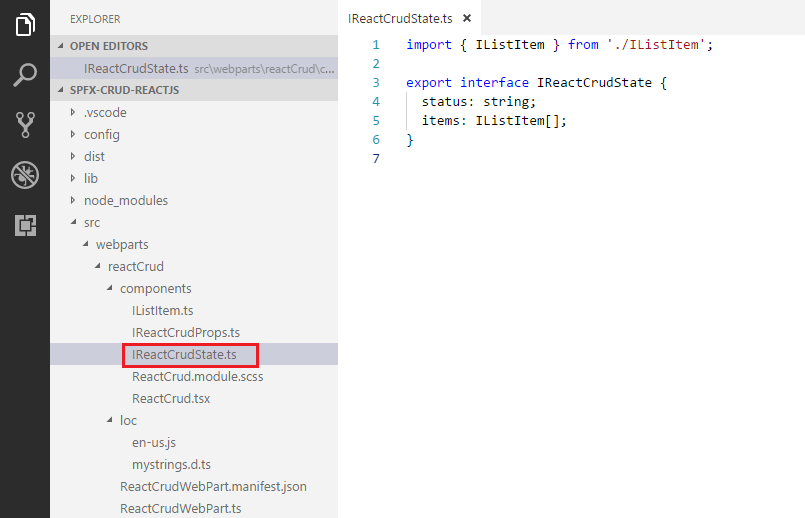Open the Search view icon
Viewport: 805px width, 518px height.
tap(25, 75)
